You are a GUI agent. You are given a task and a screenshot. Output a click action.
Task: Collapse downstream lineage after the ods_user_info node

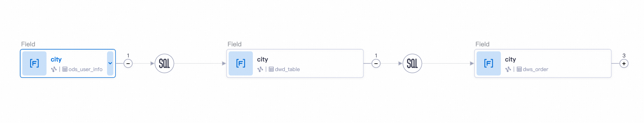coord(128,63)
